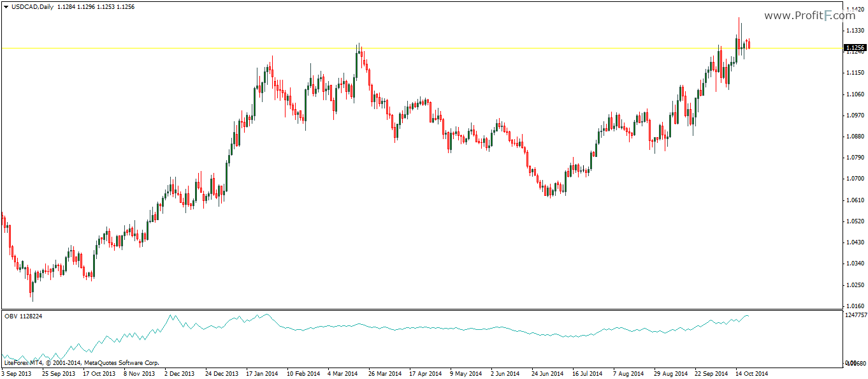Click the 10 Feb 2014 date label

tap(303, 374)
